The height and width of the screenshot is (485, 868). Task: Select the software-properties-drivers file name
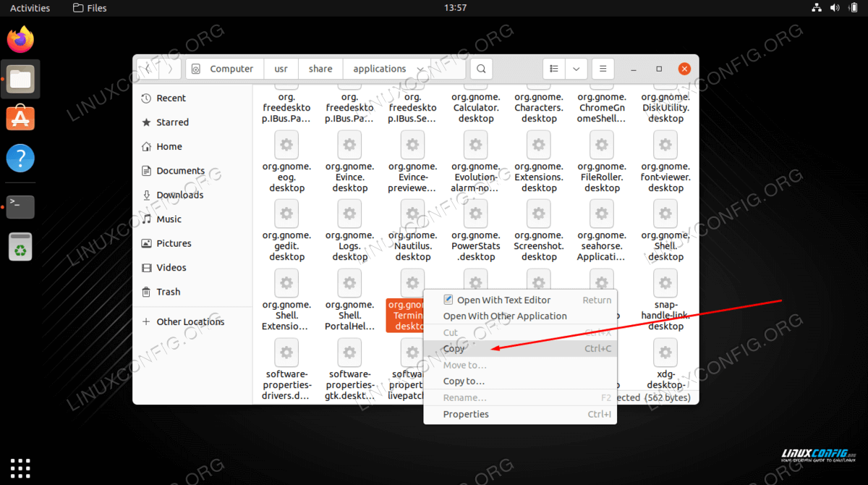[x=286, y=385]
